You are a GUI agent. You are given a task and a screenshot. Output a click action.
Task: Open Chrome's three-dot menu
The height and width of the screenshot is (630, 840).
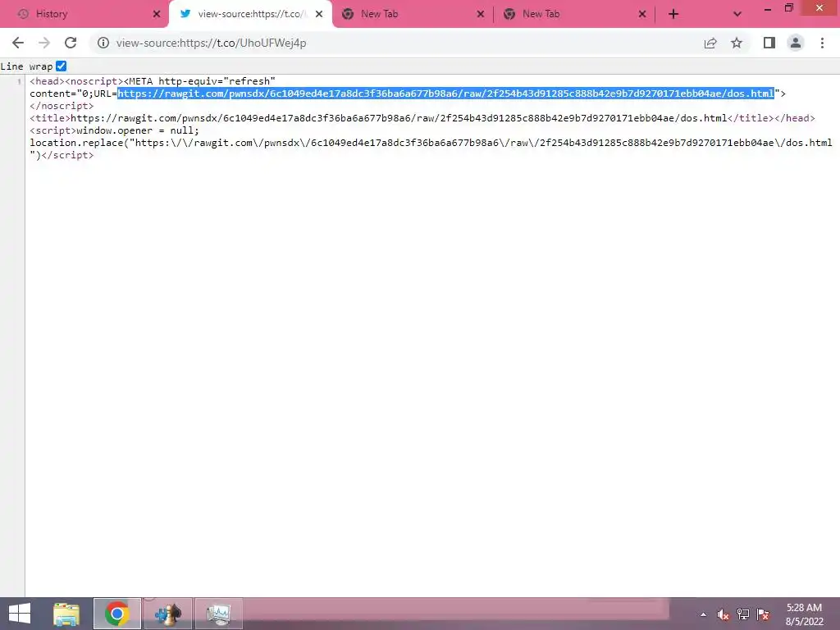pyautogui.click(x=822, y=43)
